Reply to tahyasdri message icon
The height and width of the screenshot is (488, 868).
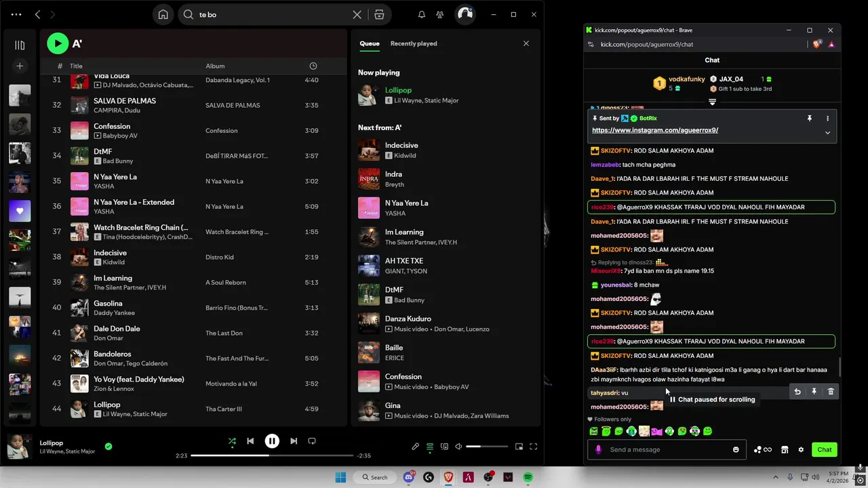797,392
